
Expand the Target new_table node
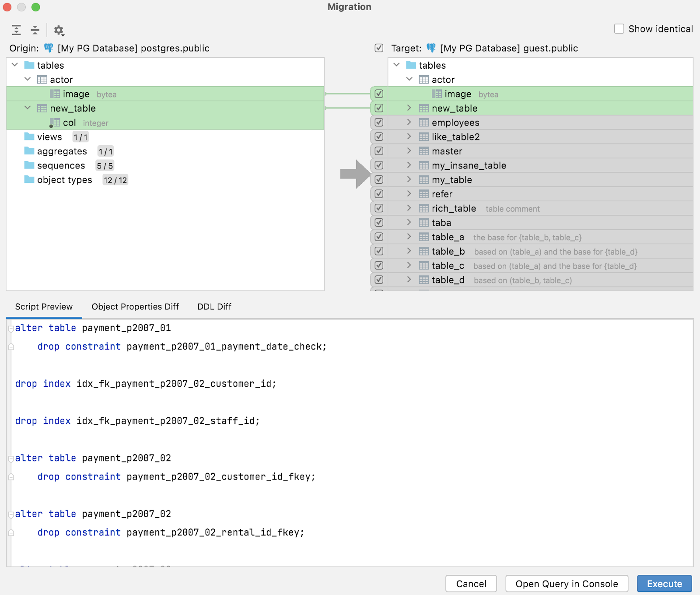click(x=409, y=108)
